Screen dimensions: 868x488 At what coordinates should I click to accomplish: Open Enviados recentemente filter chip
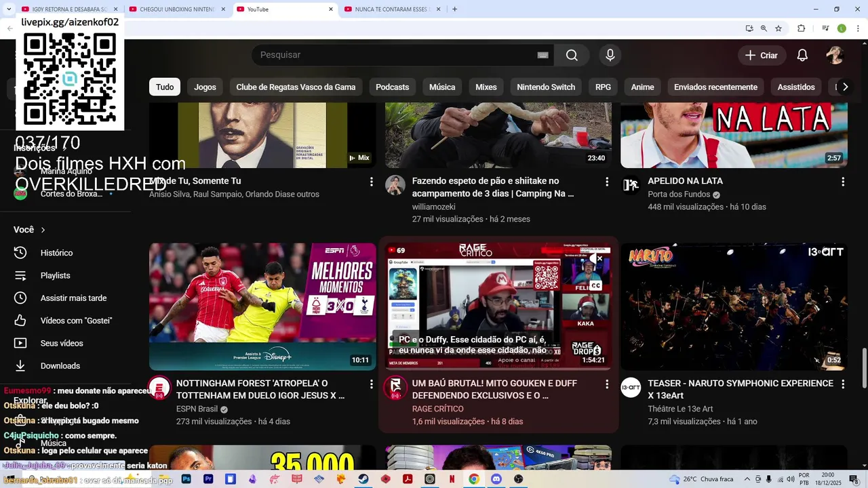click(715, 87)
